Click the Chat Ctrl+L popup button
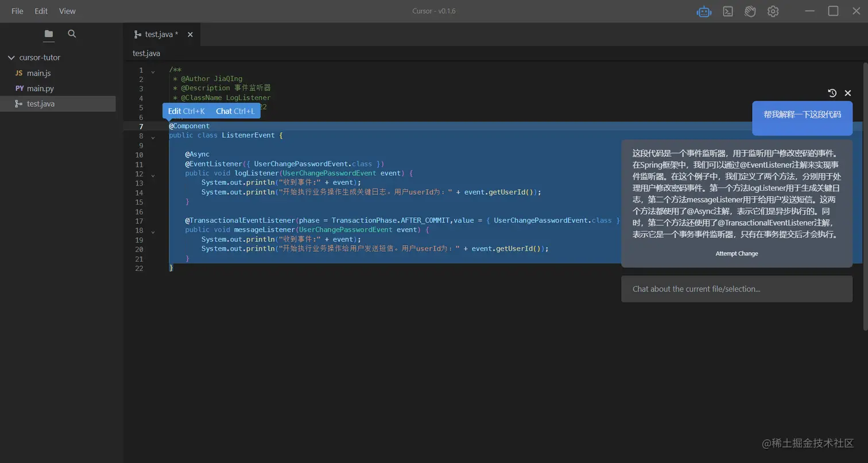 235,111
